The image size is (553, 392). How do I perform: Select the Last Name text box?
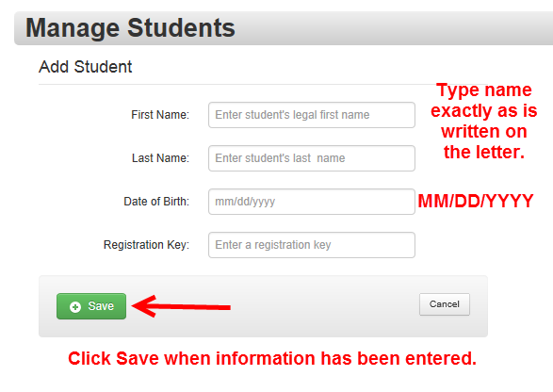(x=312, y=158)
